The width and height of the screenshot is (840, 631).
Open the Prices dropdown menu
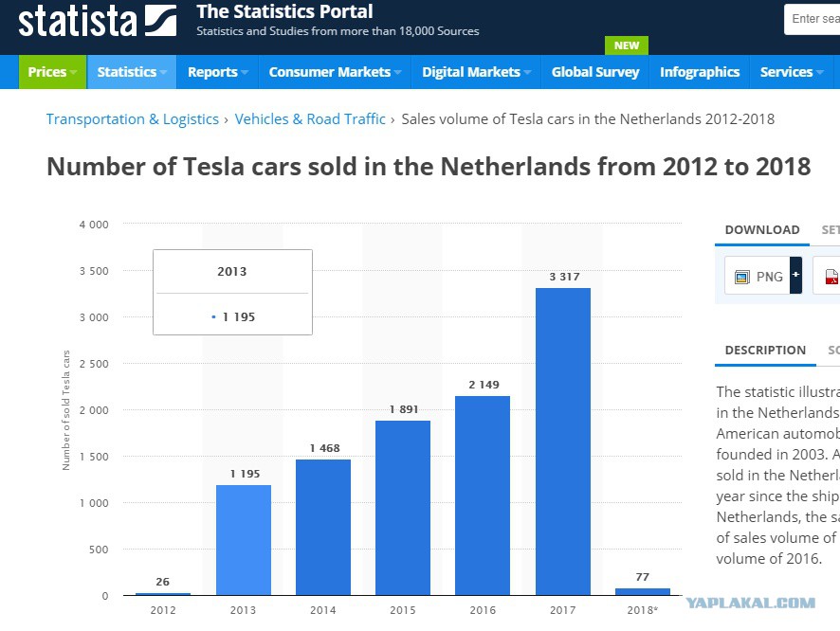click(52, 72)
